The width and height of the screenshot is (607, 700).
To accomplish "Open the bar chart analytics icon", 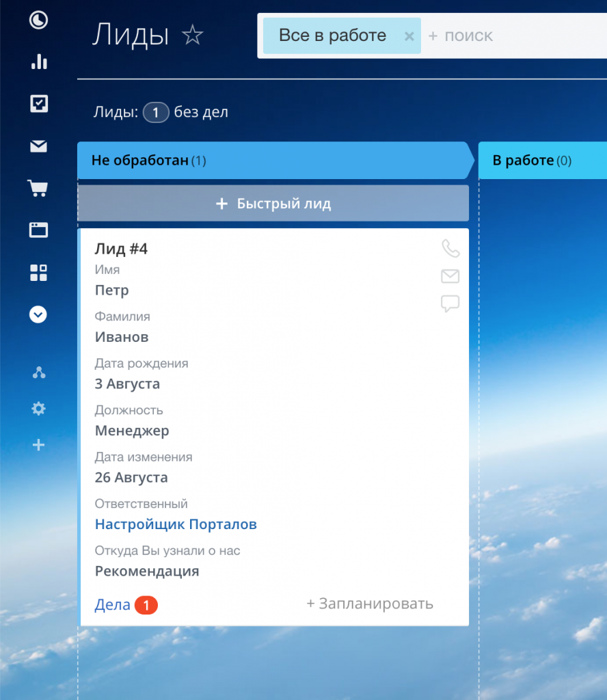I will point(39,62).
